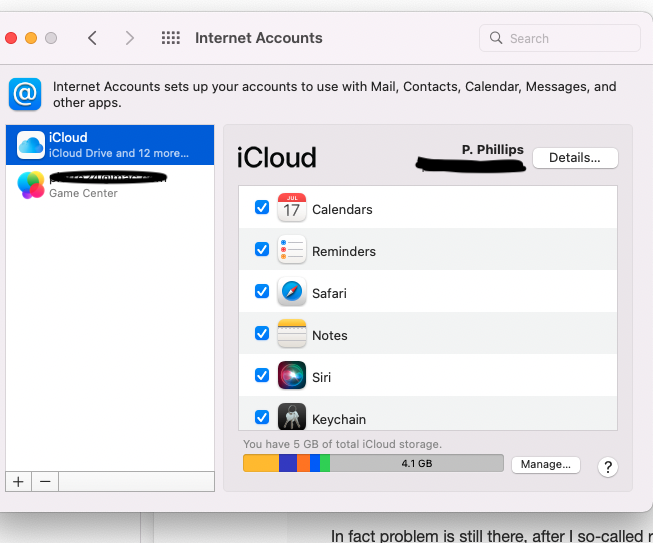Open the Details... button
The height and width of the screenshot is (543, 653).
pos(575,158)
